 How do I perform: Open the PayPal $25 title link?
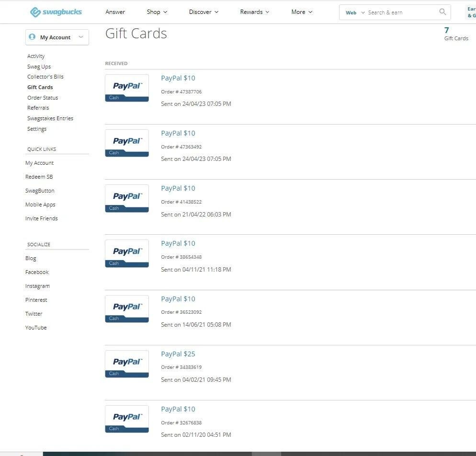[x=178, y=354]
